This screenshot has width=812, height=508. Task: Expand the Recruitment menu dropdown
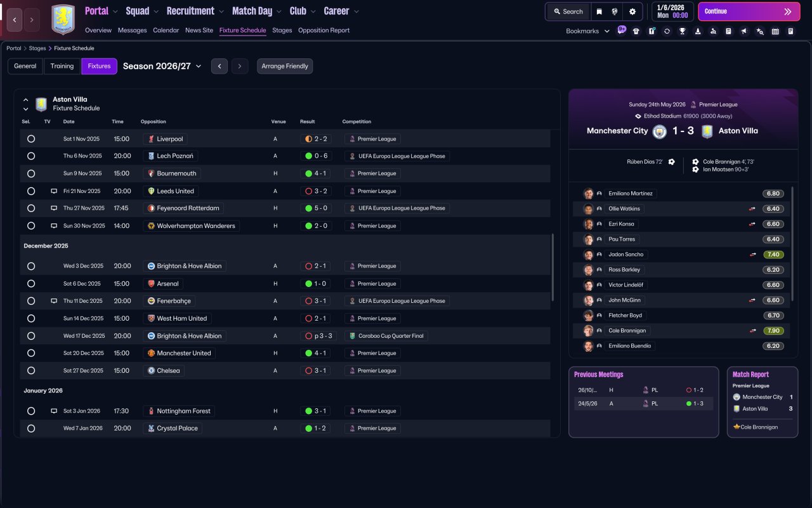pos(221,11)
